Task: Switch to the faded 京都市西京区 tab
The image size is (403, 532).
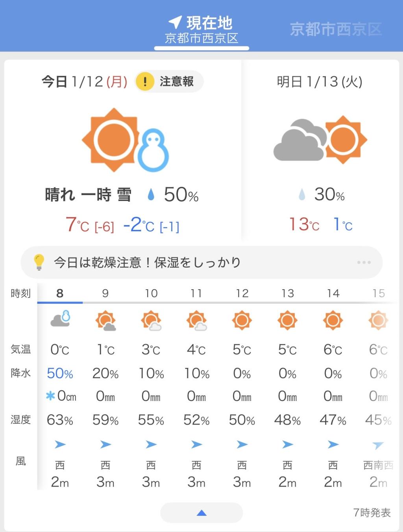Action: click(x=336, y=30)
